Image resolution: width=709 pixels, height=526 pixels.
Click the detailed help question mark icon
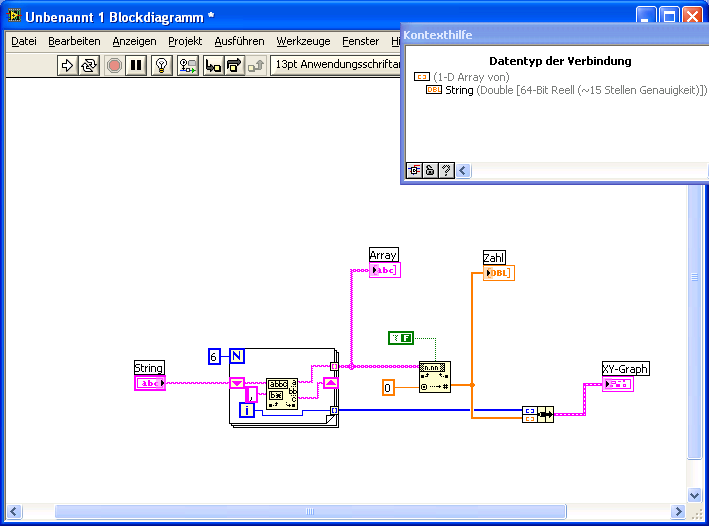(446, 171)
